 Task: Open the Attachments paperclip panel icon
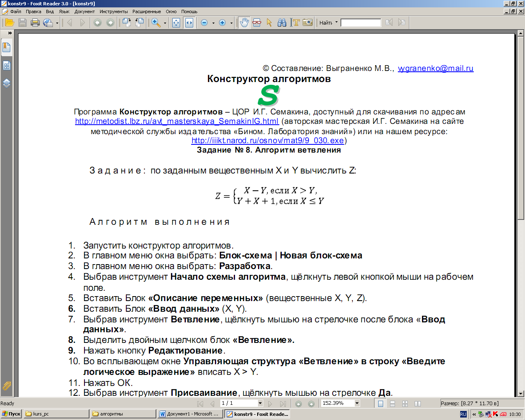coord(7,386)
